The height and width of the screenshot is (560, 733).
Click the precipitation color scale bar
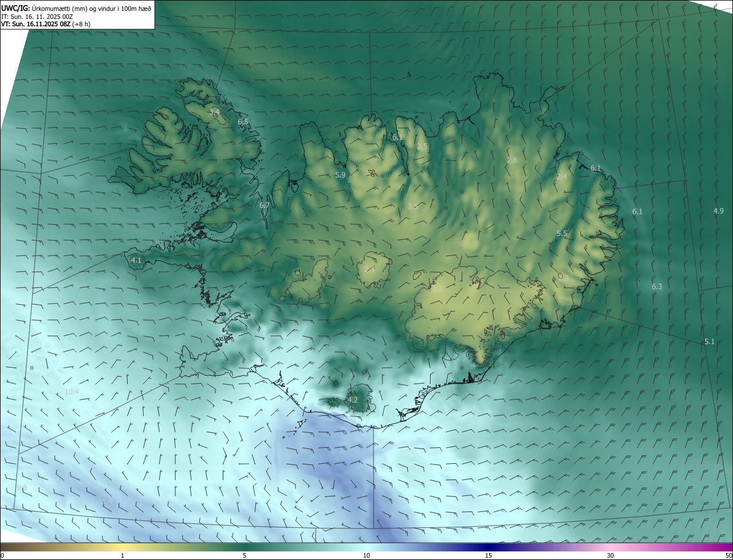(366, 547)
